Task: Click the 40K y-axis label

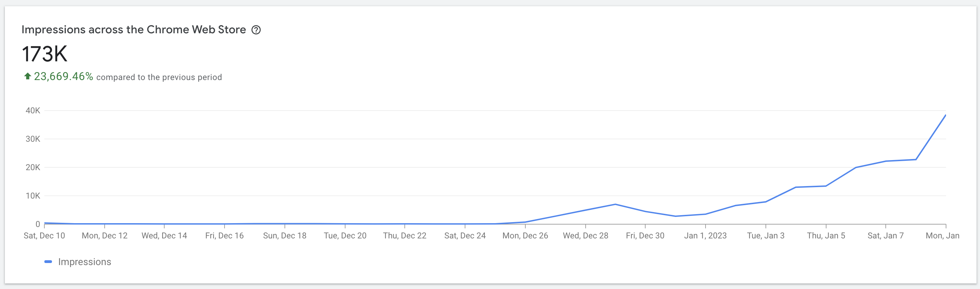Action: tap(33, 111)
